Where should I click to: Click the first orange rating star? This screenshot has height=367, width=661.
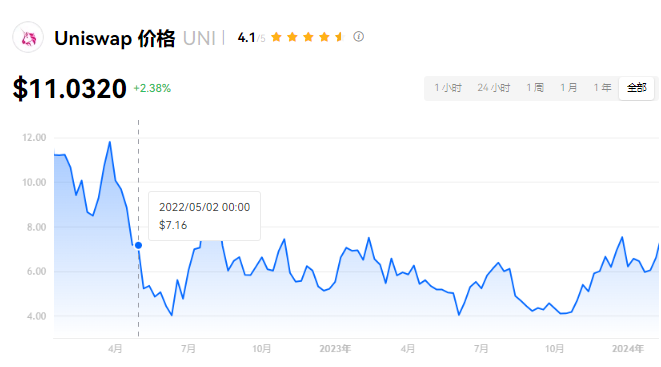tap(276, 37)
